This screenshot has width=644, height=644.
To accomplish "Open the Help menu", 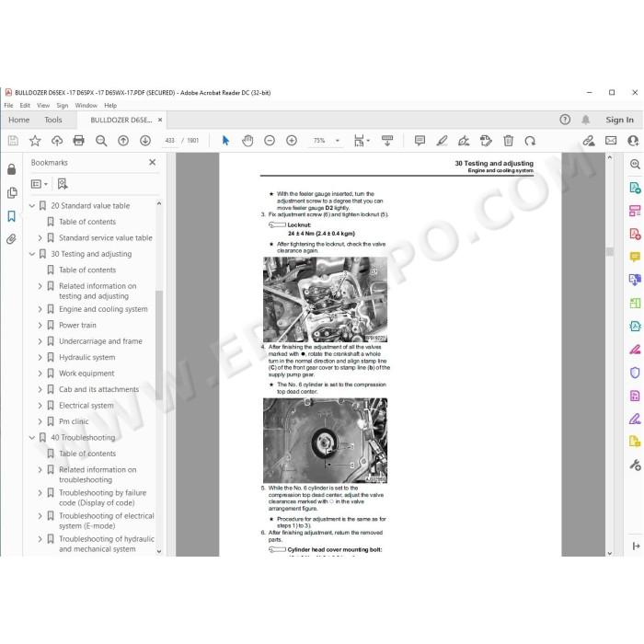I will pyautogui.click(x=110, y=106).
